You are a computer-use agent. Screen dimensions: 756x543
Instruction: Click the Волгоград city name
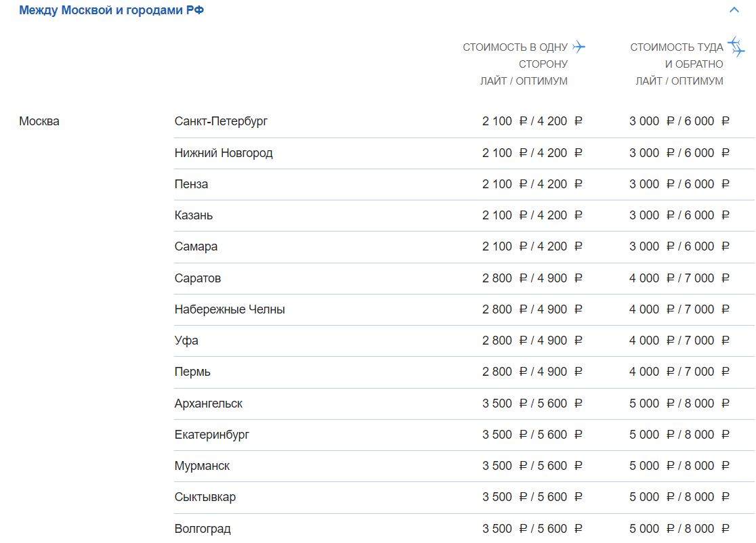203,529
